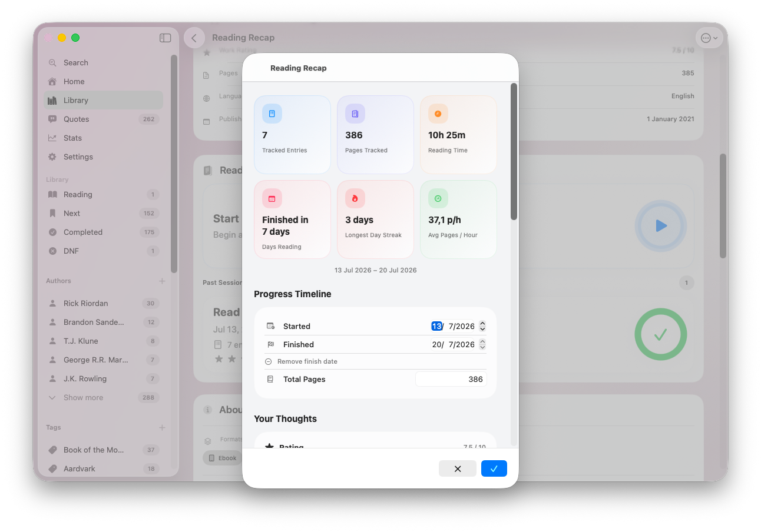Click the Library books icon
Viewport: 761px width, 532px height.
[52, 100]
